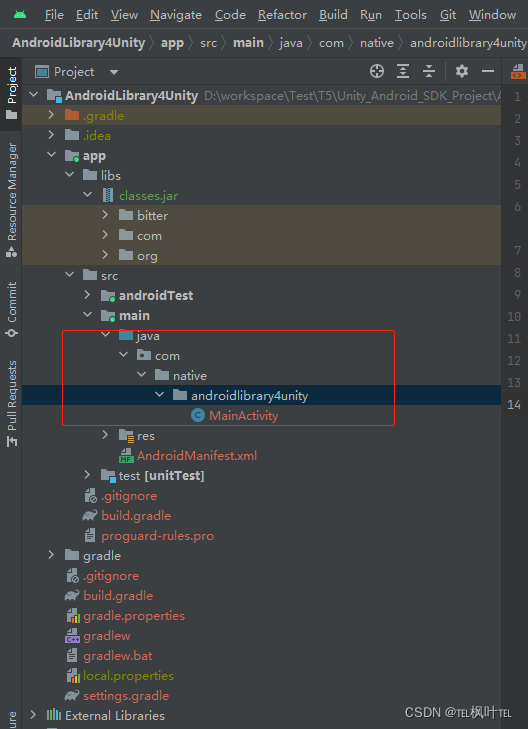Click the local.properties file icon
Screen dimensions: 528x729
[73, 676]
